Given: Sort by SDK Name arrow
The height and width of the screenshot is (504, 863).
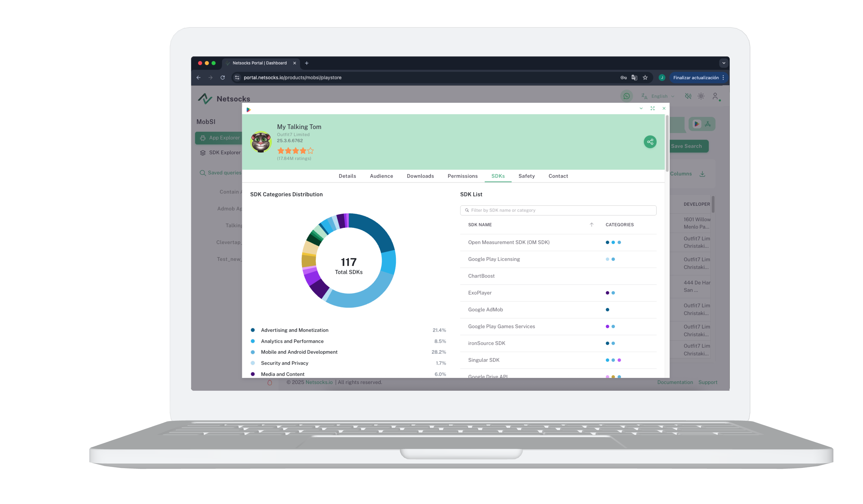Looking at the screenshot, I should pyautogui.click(x=591, y=225).
